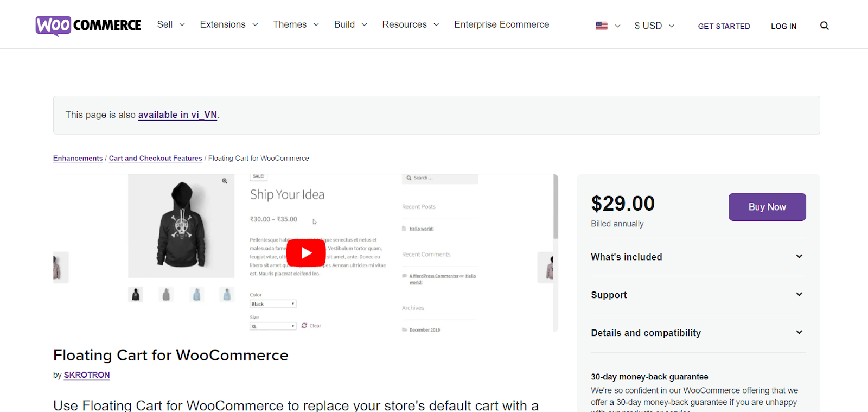Play the YouTube product video
The width and height of the screenshot is (868, 412).
tap(306, 253)
